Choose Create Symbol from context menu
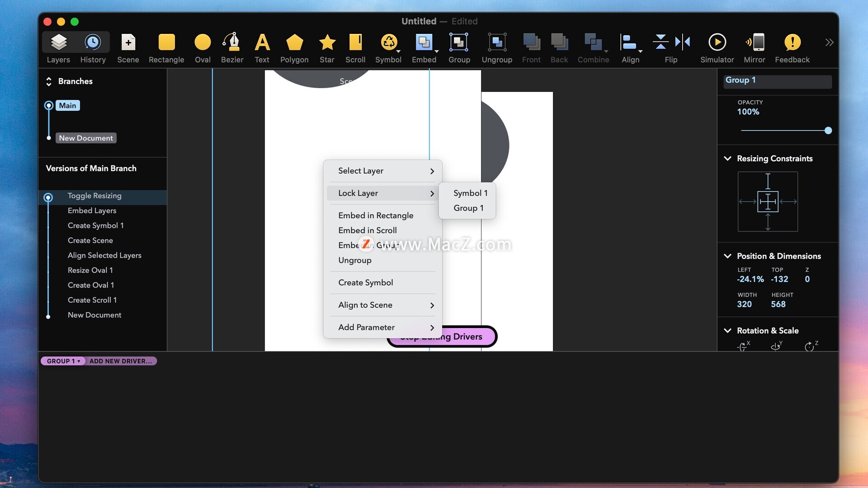868x488 pixels. (x=365, y=282)
